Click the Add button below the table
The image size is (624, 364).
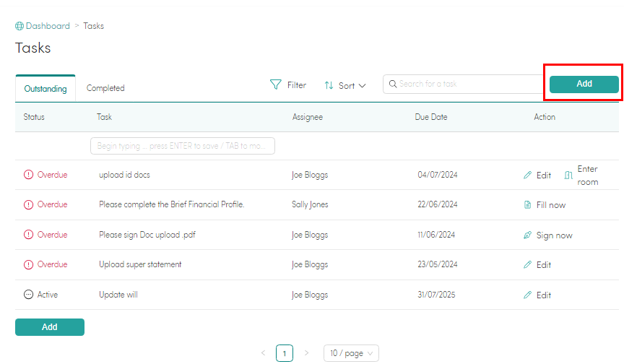tap(50, 327)
